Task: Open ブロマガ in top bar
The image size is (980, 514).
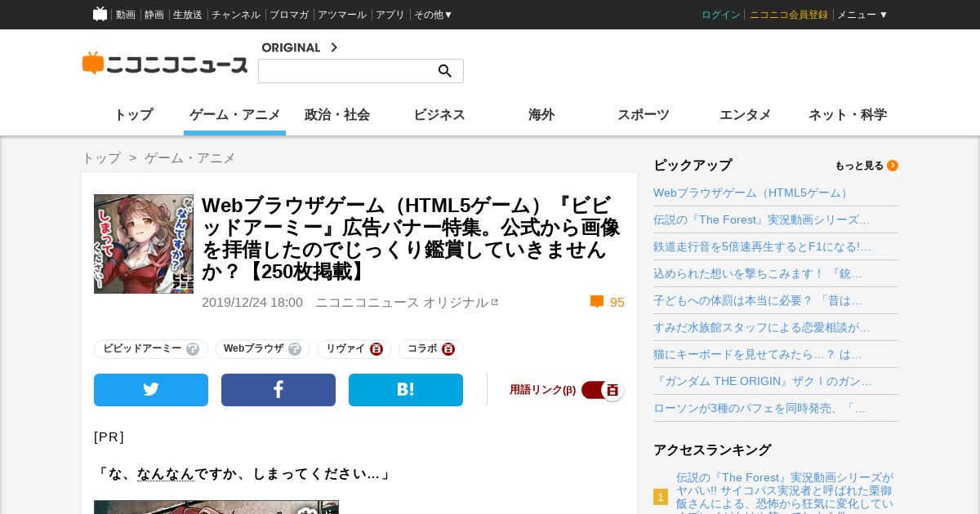Action: 289,15
